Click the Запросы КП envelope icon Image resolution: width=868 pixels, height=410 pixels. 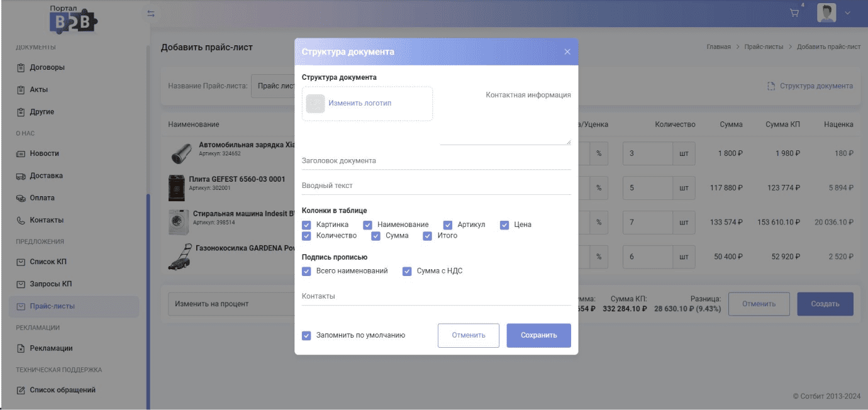[21, 284]
